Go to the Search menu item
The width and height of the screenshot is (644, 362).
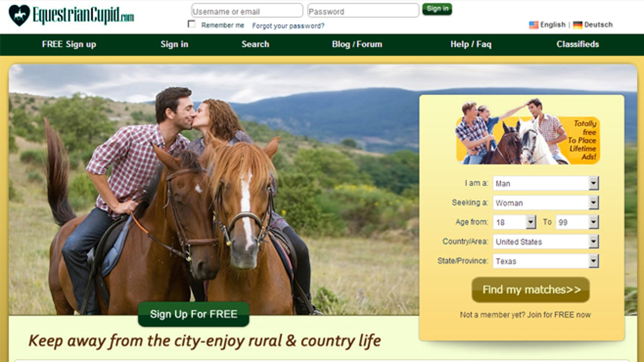pos(255,44)
